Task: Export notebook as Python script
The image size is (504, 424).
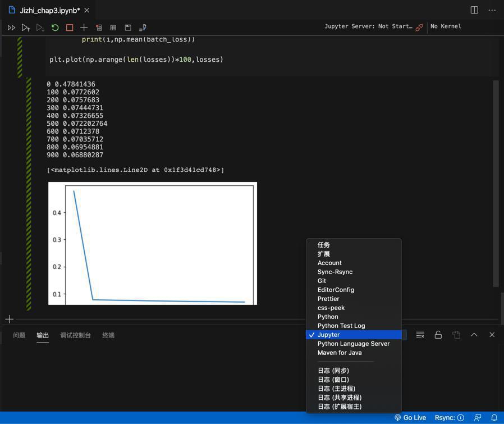Action: [x=143, y=28]
